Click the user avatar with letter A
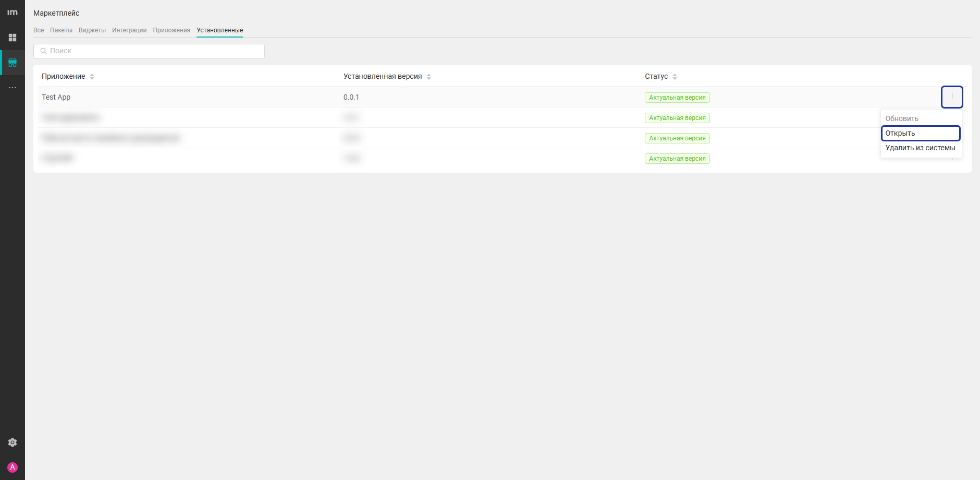 pos(13,467)
